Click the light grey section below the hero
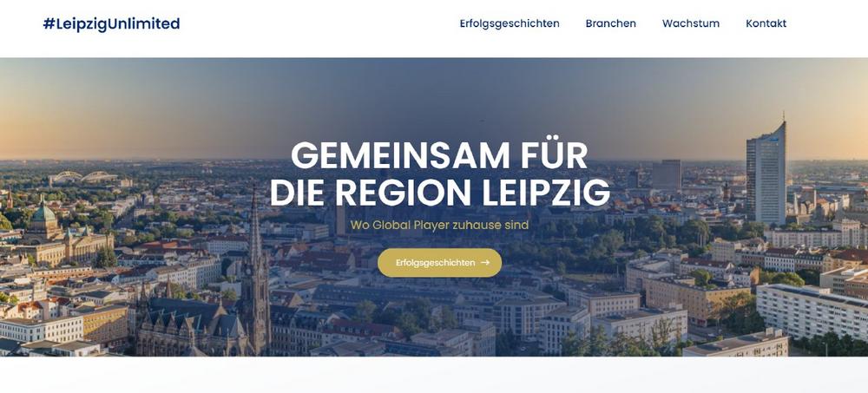868x393 pixels. [x=434, y=375]
